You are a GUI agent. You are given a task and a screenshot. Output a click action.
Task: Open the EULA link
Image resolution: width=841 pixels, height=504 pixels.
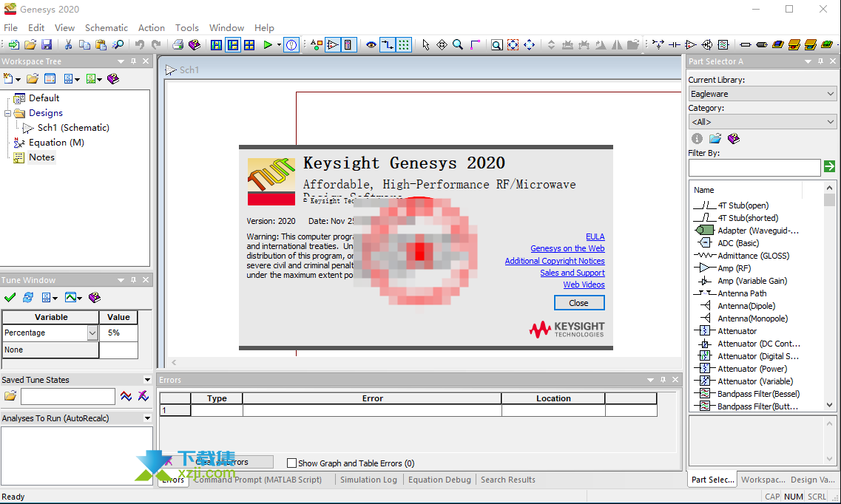coord(595,236)
